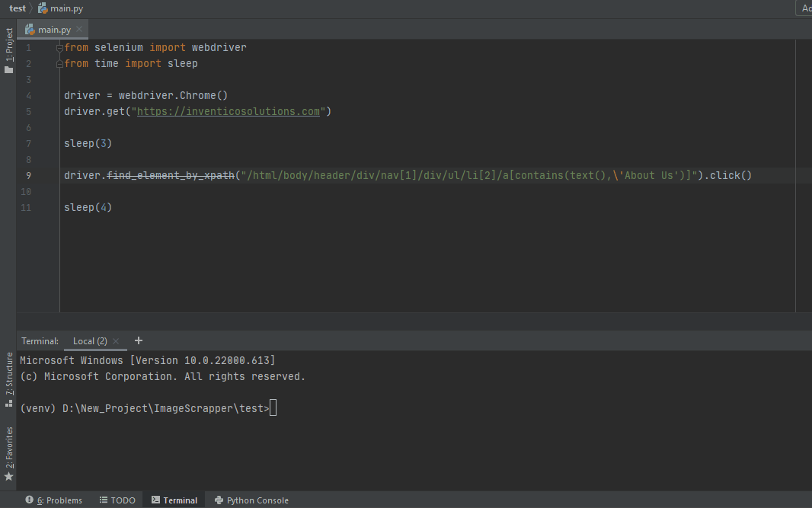Open the Python Console panel

pos(251,500)
